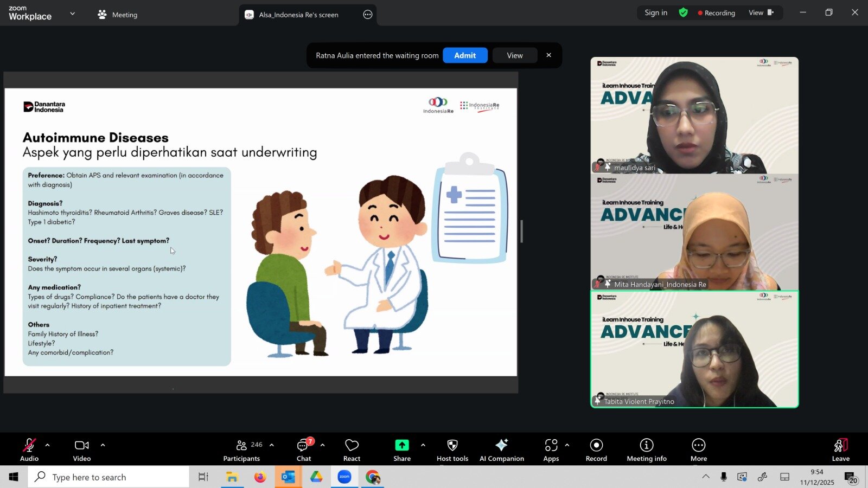Expand the video options arrow
Screen dimensions: 868x488
coord(103,445)
